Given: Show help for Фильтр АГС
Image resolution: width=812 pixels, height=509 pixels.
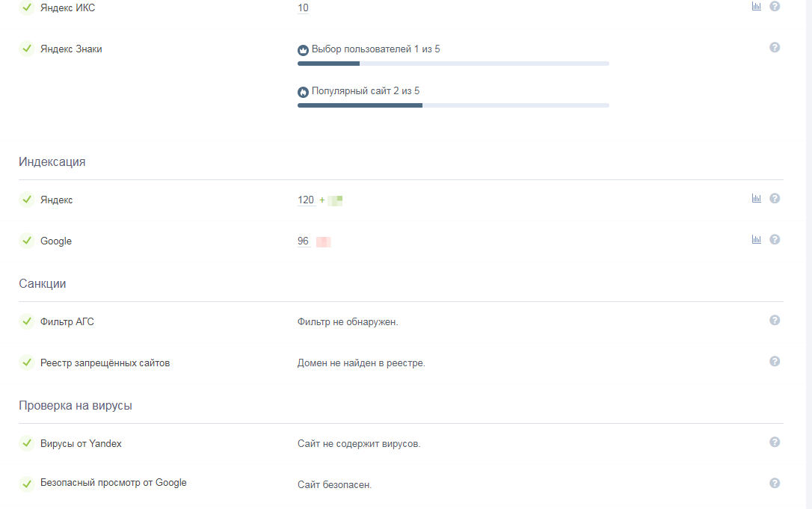Looking at the screenshot, I should [775, 320].
